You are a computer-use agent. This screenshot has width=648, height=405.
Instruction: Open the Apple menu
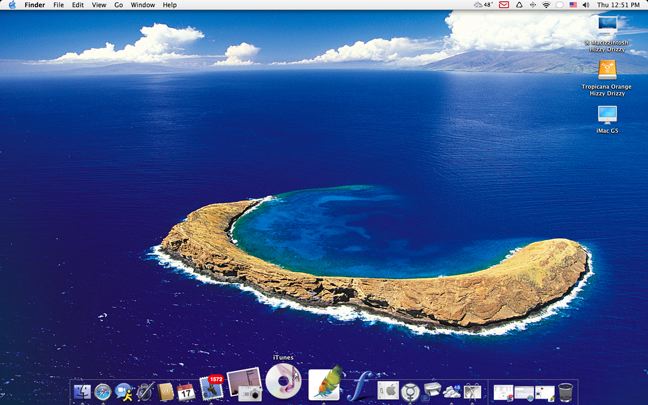12,5
